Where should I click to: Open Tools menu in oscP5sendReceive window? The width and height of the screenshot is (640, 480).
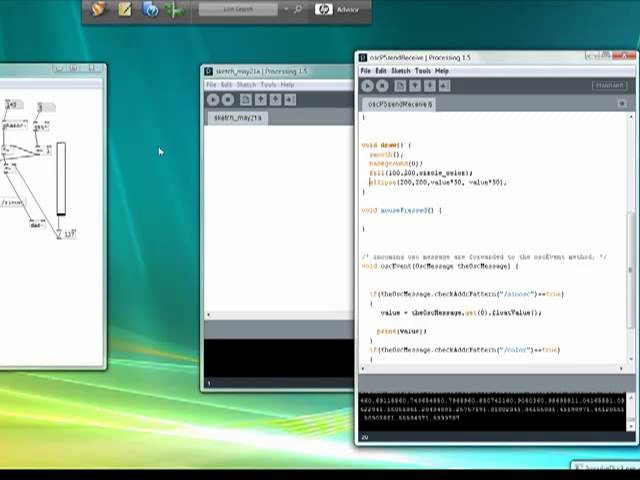[422, 71]
